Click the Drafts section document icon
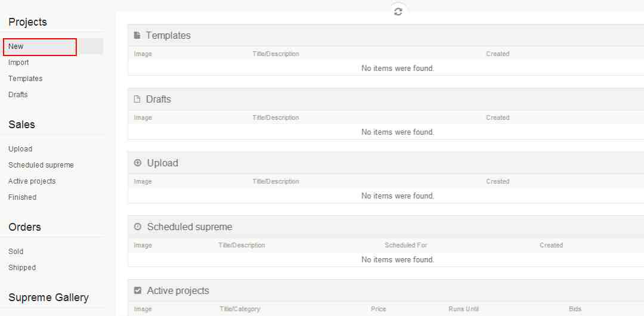The height and width of the screenshot is (316, 644). point(137,99)
